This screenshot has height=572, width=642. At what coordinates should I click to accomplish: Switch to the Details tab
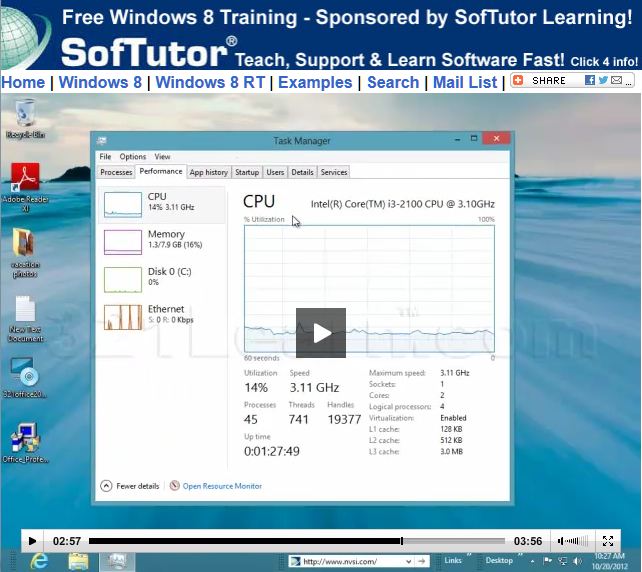(302, 172)
